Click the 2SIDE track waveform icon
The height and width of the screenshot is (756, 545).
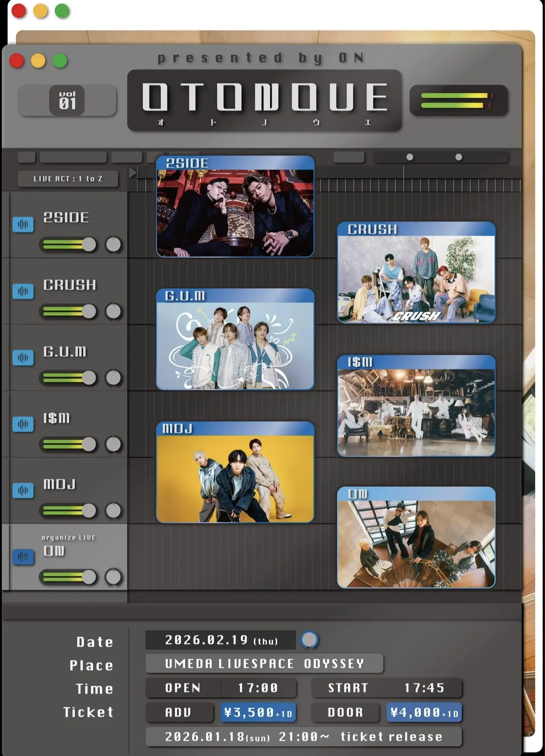[x=23, y=224]
